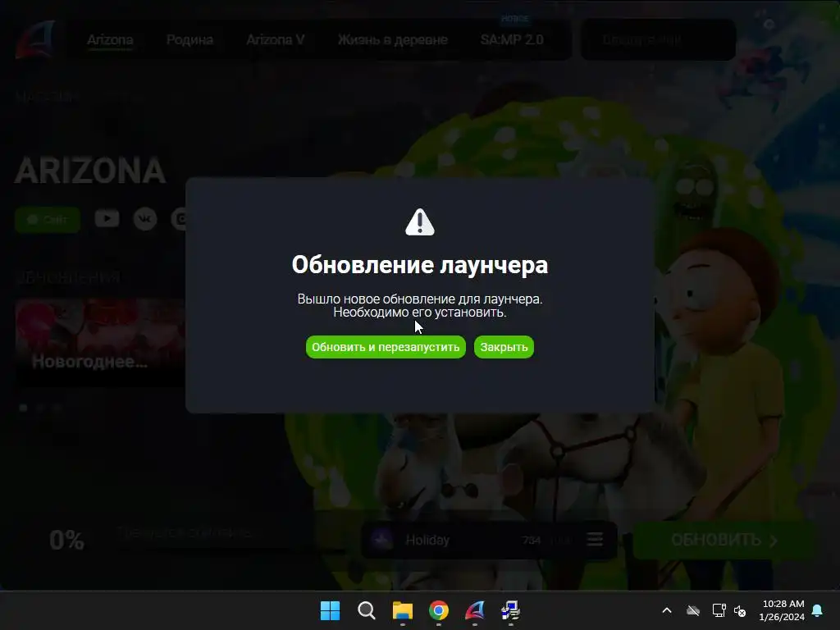
Task: Open the VK social icon
Action: pos(145,219)
